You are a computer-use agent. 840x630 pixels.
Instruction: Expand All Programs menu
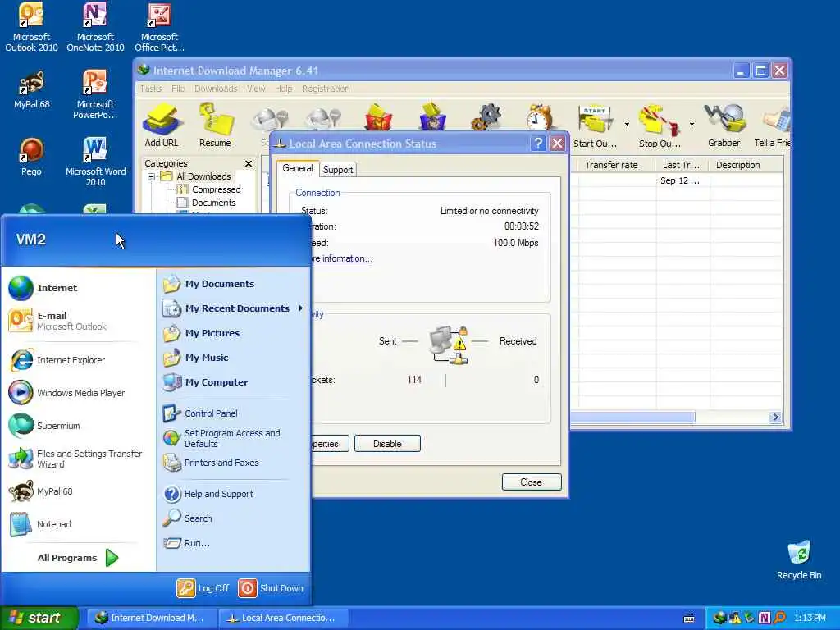(78, 558)
